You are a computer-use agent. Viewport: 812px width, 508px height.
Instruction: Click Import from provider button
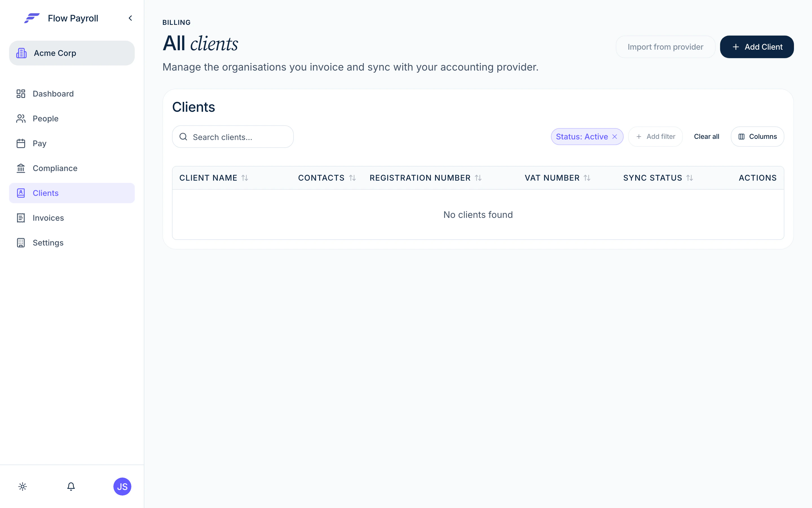click(x=665, y=47)
